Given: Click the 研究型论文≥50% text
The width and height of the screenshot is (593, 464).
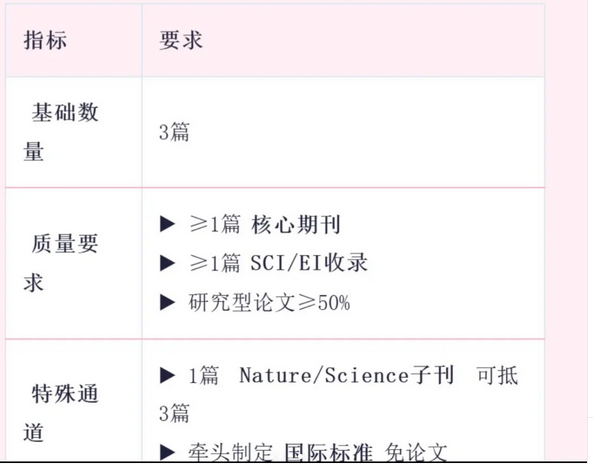Looking at the screenshot, I should point(269,302).
